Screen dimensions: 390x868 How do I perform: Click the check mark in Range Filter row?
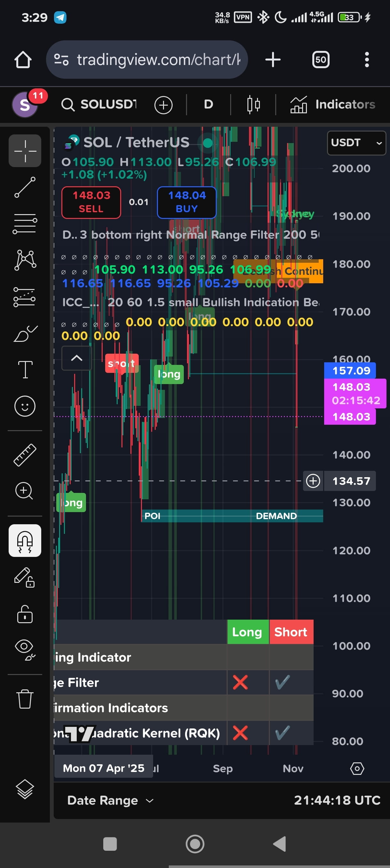tap(283, 682)
